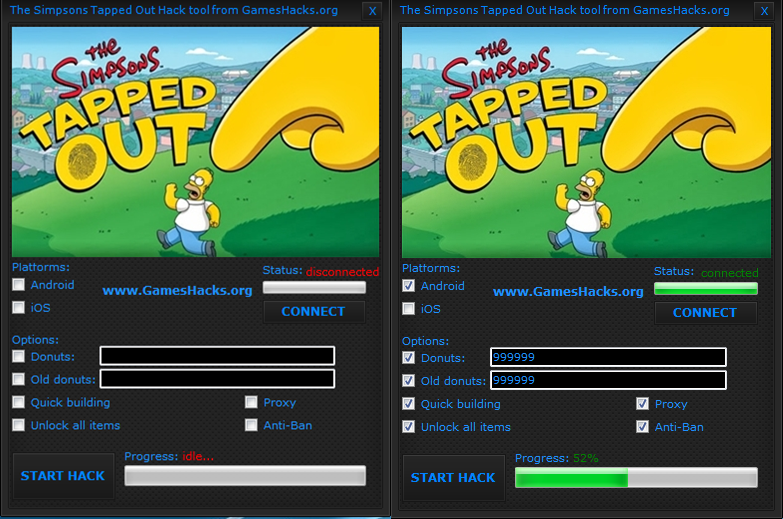Screen dimensions: 783x519
Task: Click the green connection status bar
Action: tap(706, 289)
